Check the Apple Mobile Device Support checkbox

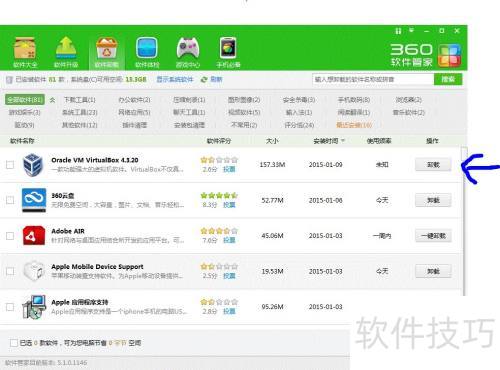pos(10,271)
